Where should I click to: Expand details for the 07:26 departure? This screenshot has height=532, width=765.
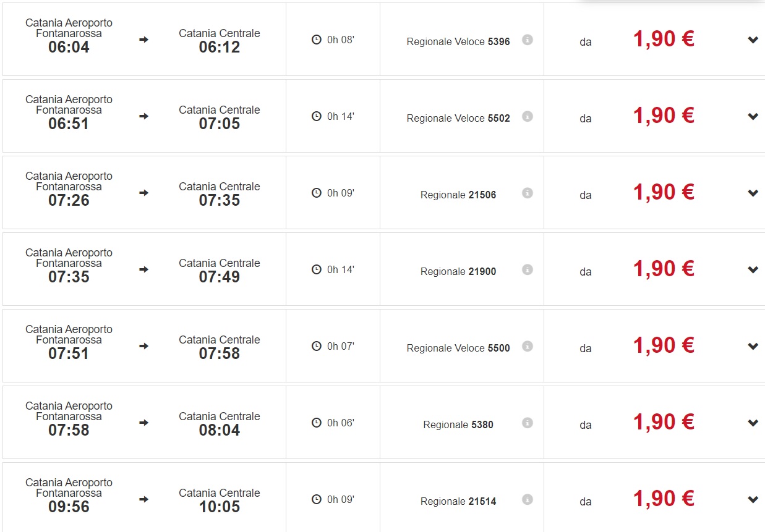coord(753,193)
